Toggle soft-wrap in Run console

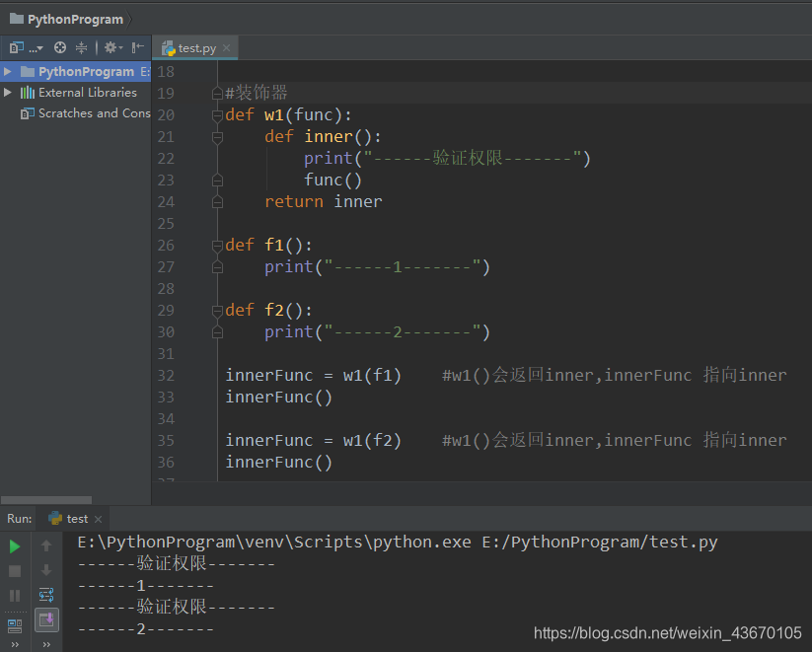click(x=46, y=595)
